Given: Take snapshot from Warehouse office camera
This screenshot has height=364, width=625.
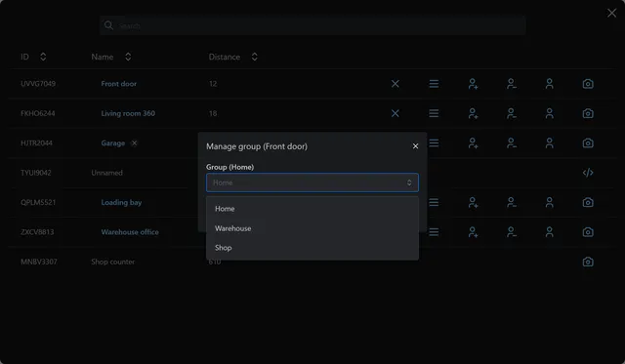Looking at the screenshot, I should [x=588, y=232].
